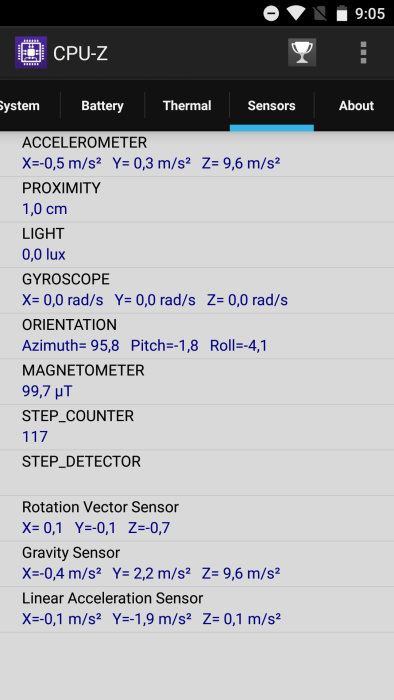
Task: Select the LIGHT sensor row
Action: pos(197,245)
